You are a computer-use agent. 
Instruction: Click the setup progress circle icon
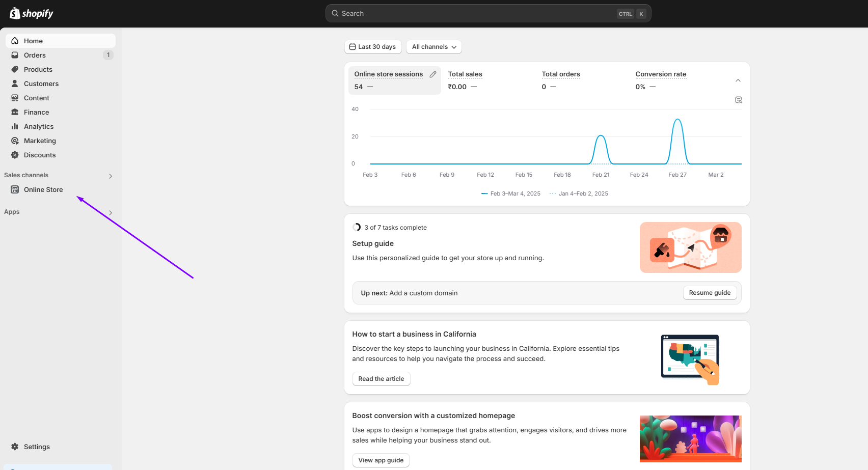tap(357, 227)
